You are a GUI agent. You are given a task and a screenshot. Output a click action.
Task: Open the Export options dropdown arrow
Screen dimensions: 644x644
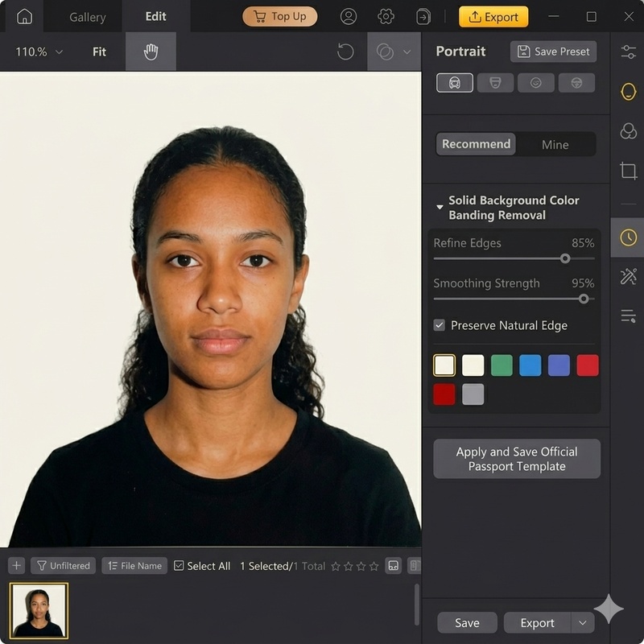pyautogui.click(x=582, y=622)
